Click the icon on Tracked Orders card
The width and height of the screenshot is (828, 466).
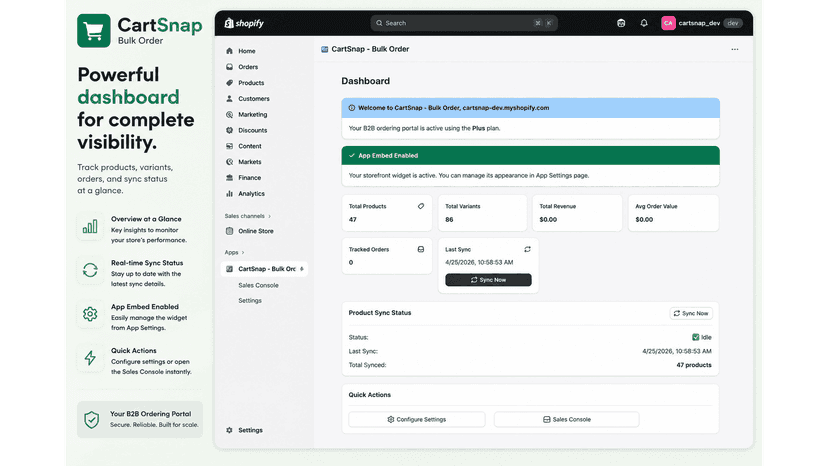421,249
